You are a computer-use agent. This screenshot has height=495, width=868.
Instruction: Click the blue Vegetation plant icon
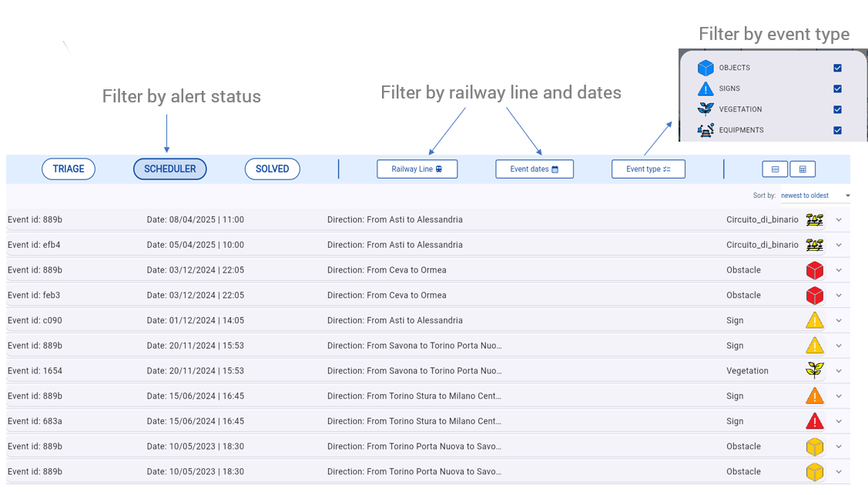705,109
